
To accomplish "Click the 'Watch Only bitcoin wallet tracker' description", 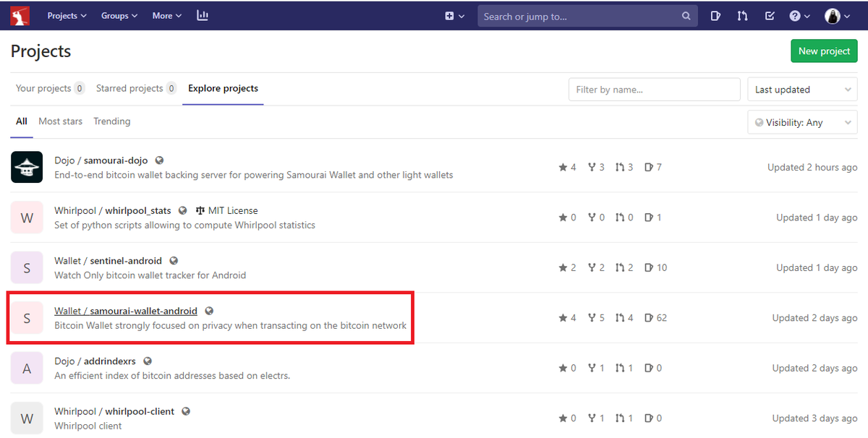I will pos(150,275).
